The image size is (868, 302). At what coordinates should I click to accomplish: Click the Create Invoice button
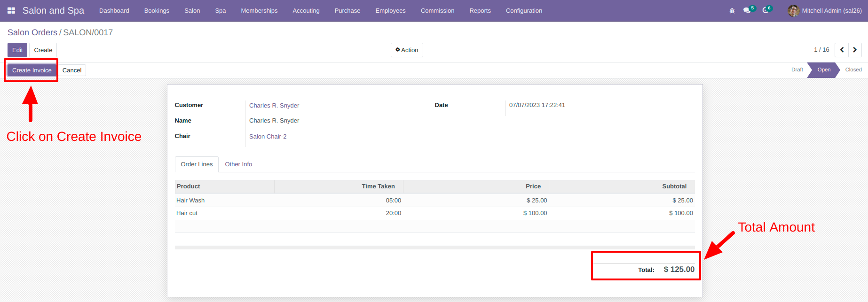point(32,70)
